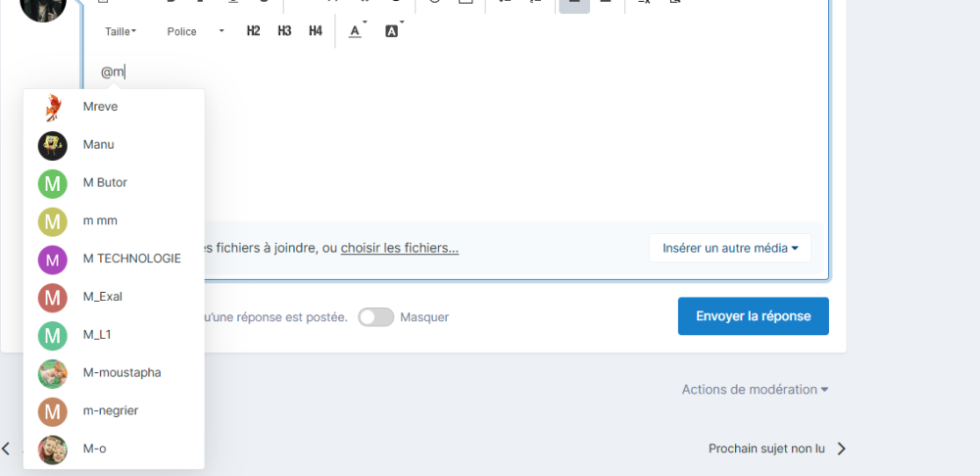980x476 pixels.
Task: Select Manu from mention suggestions
Action: click(114, 145)
